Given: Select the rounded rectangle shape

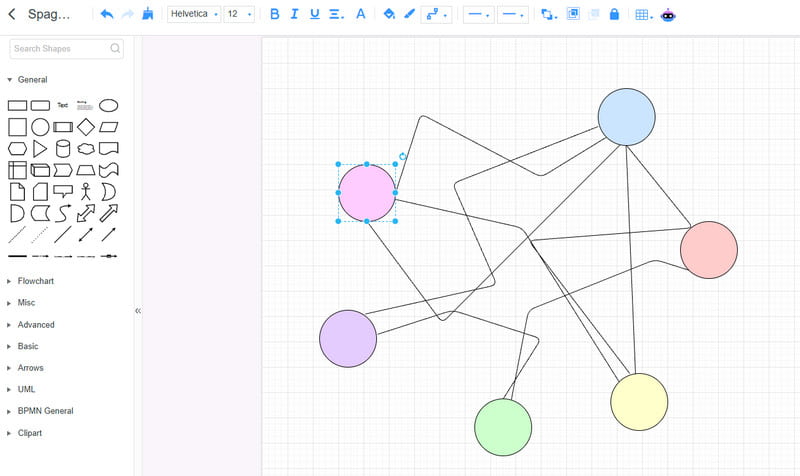Looking at the screenshot, I should tap(40, 106).
